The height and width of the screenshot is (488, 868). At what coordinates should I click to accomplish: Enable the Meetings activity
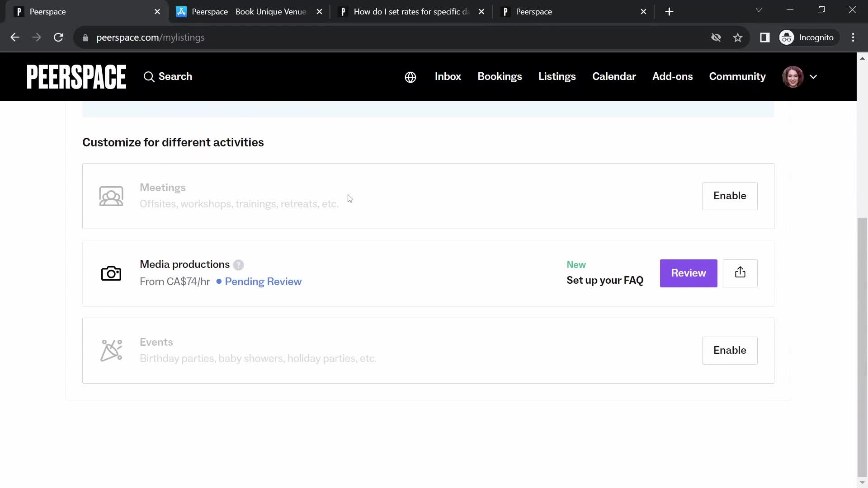(x=730, y=196)
